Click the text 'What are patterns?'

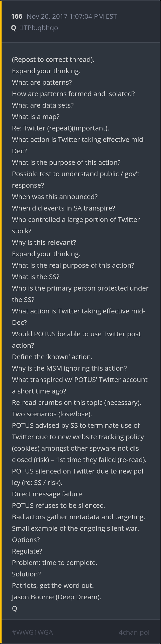tap(42, 82)
